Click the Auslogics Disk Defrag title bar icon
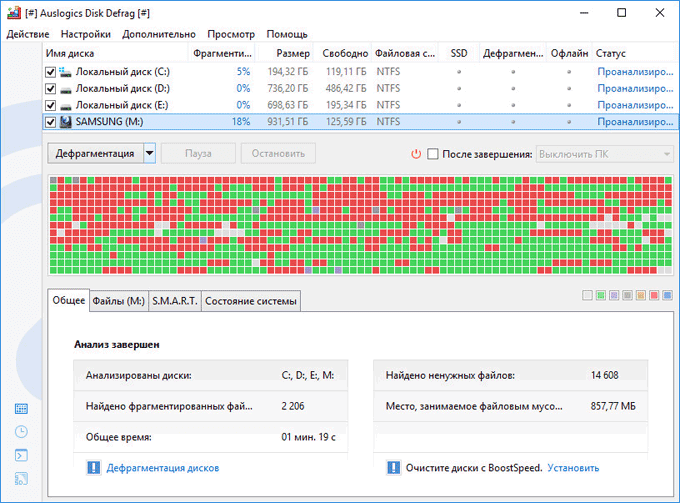Image resolution: width=680 pixels, height=503 pixels. [x=14, y=13]
